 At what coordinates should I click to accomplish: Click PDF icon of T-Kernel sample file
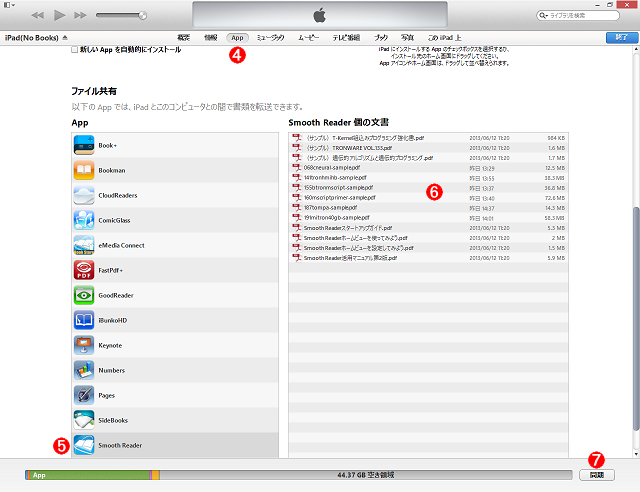coord(296,138)
